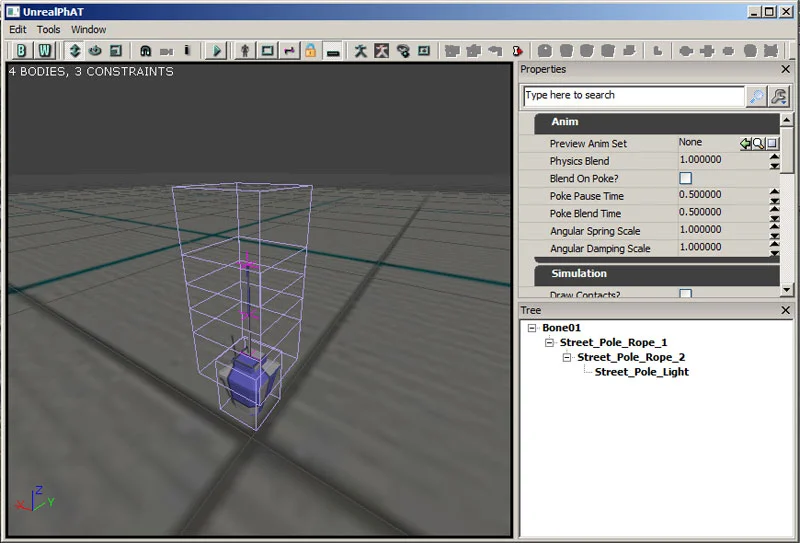Viewport: 800px width, 543px height.
Task: Cycle collision rendering mode rectangle icon
Action: point(267,51)
